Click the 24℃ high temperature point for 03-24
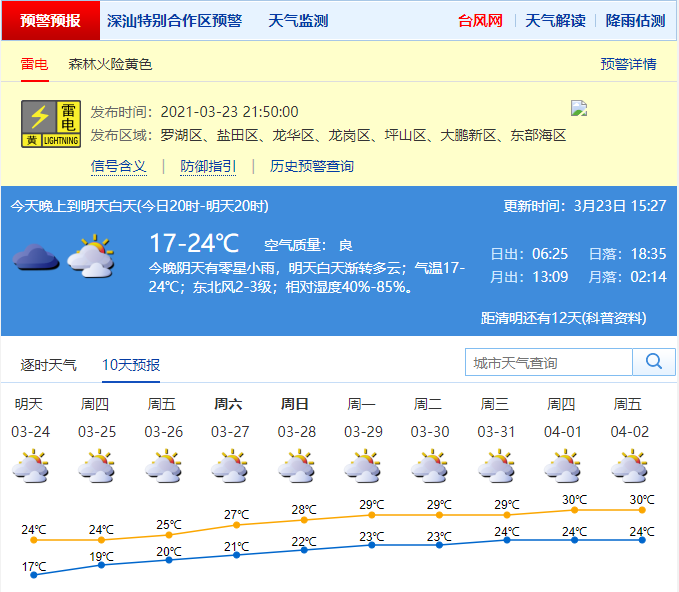The image size is (679, 592). pyautogui.click(x=34, y=540)
